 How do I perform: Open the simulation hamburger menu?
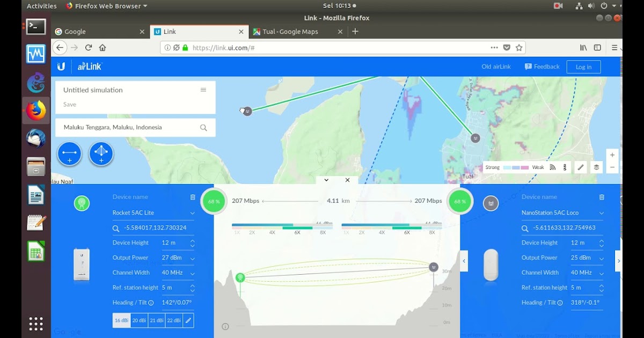203,90
